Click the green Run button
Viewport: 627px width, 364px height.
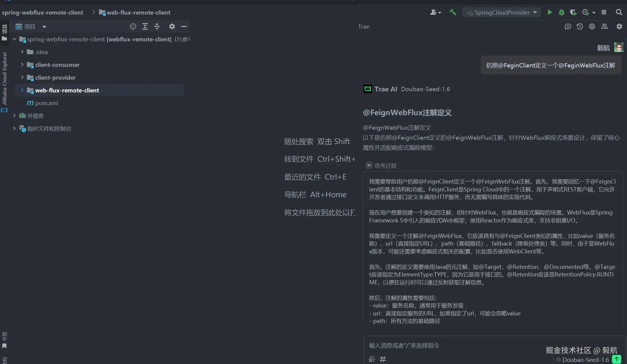click(550, 12)
